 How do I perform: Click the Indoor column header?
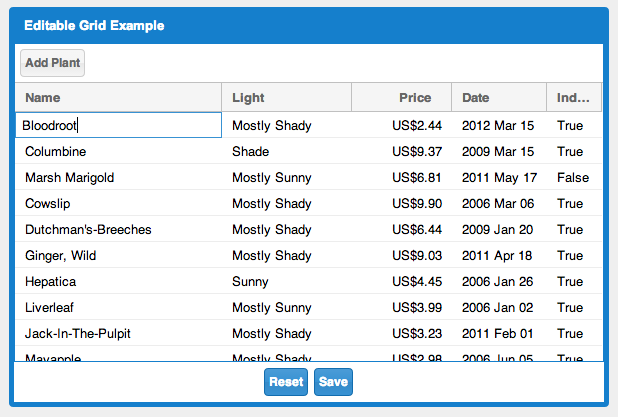point(574,98)
